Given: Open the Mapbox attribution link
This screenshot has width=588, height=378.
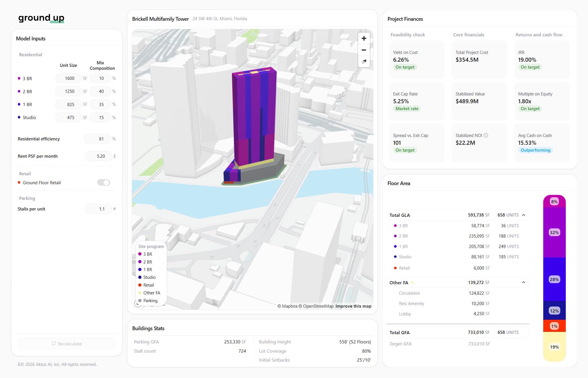Looking at the screenshot, I should click(x=287, y=306).
